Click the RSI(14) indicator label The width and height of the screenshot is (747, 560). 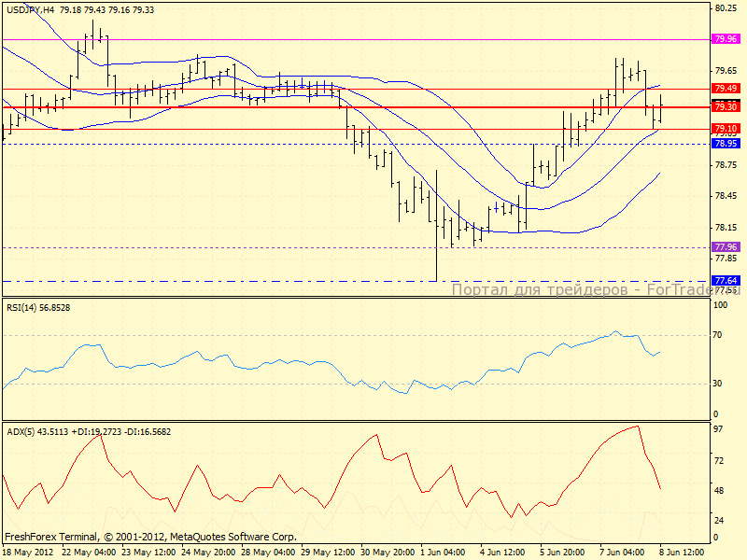(45, 307)
